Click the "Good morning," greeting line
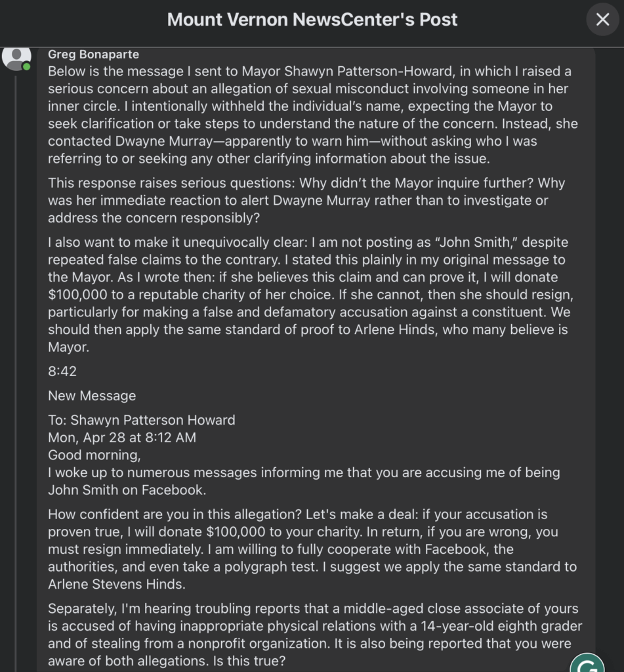 pyautogui.click(x=94, y=455)
